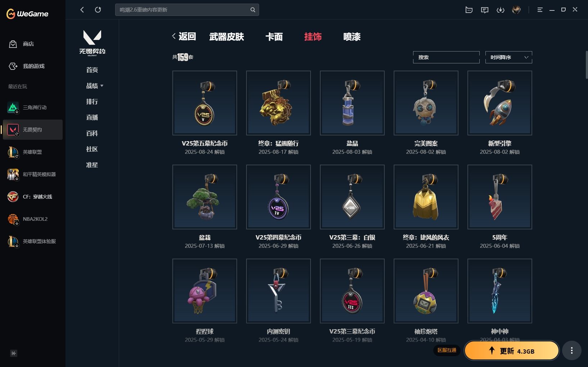588x367 pixels.
Task: Click the user avatar icon
Action: coord(516,10)
